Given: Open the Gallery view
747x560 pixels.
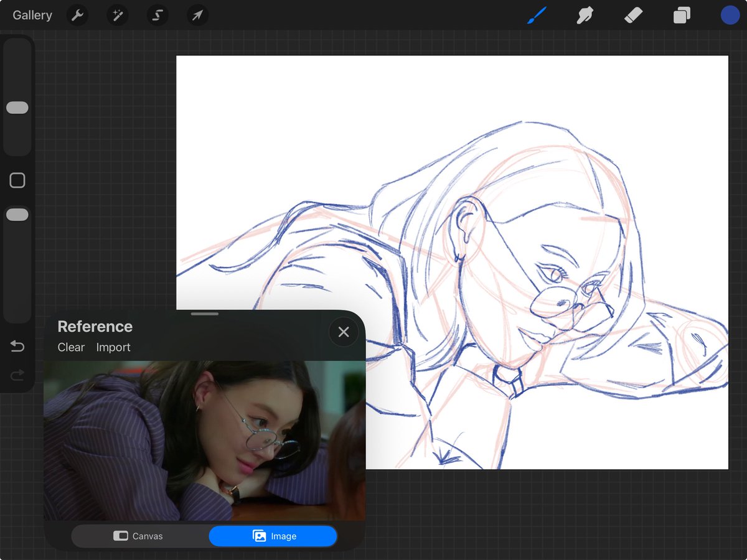Looking at the screenshot, I should pos(32,16).
